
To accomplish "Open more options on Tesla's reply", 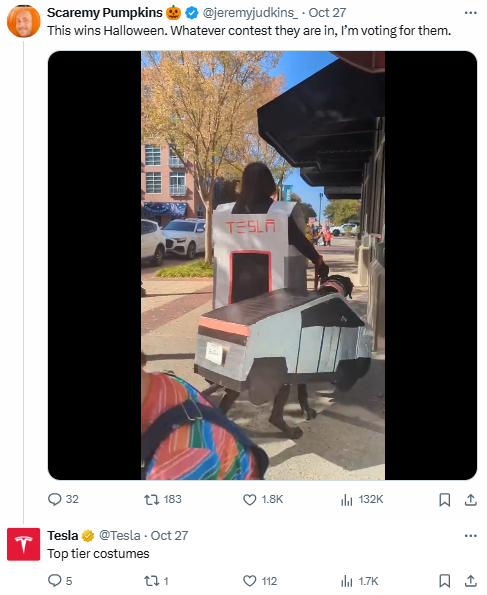I will click(x=470, y=536).
